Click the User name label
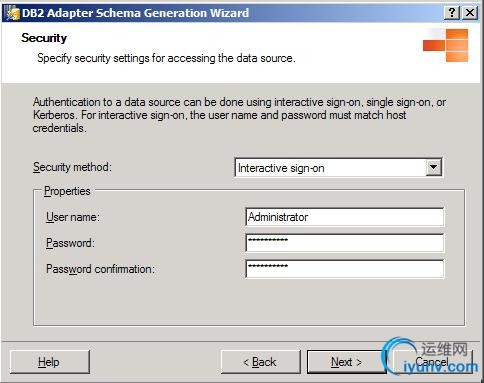The image size is (484, 383). pos(73,217)
